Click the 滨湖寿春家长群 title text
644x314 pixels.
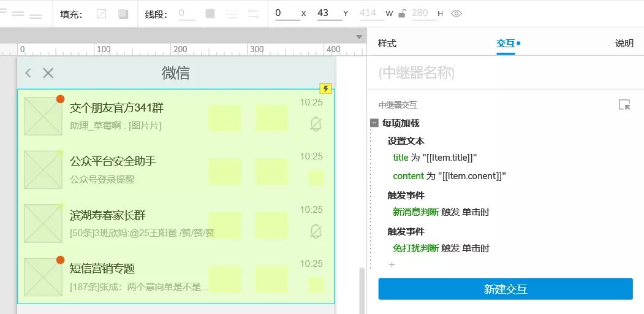click(108, 215)
